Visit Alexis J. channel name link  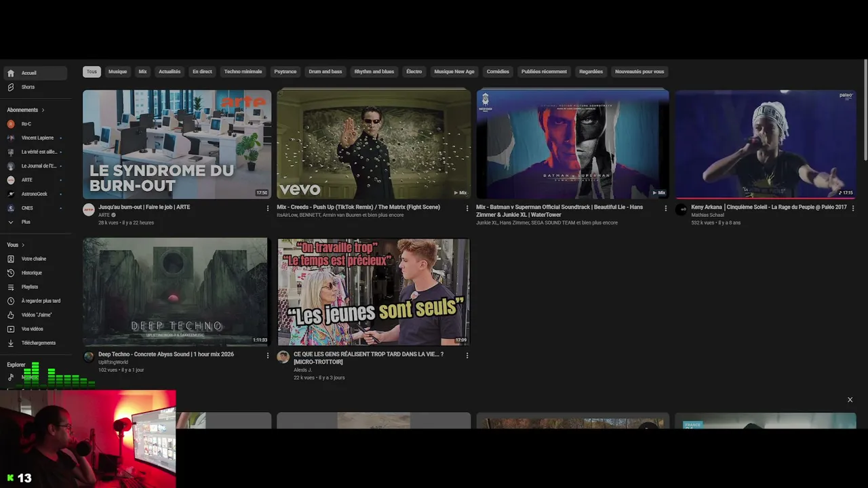[302, 370]
